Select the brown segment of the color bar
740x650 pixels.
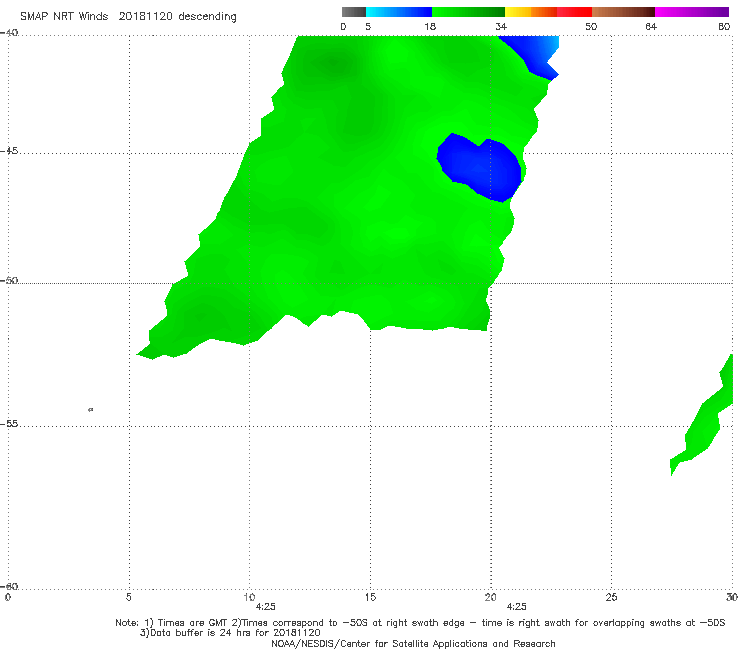tap(623, 12)
